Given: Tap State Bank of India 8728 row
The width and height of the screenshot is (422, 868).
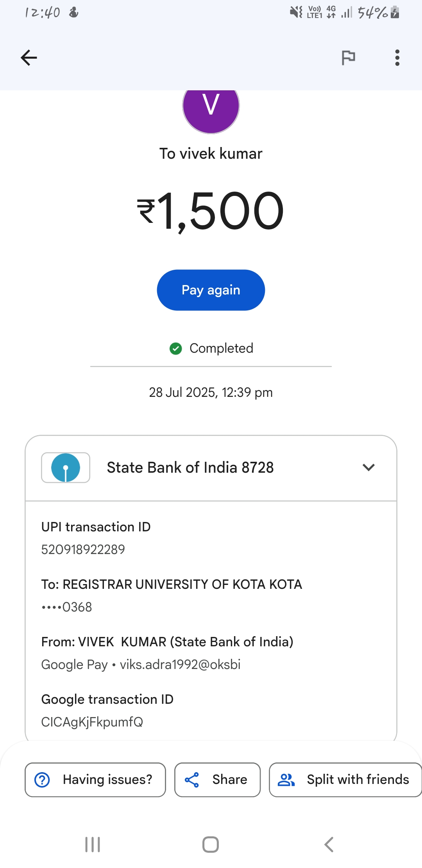Looking at the screenshot, I should pos(190,468).
